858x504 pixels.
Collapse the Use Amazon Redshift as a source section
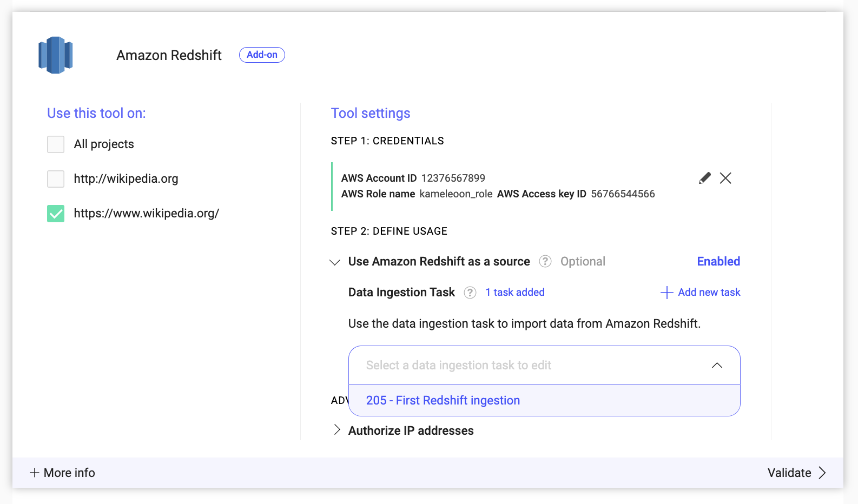(x=335, y=262)
